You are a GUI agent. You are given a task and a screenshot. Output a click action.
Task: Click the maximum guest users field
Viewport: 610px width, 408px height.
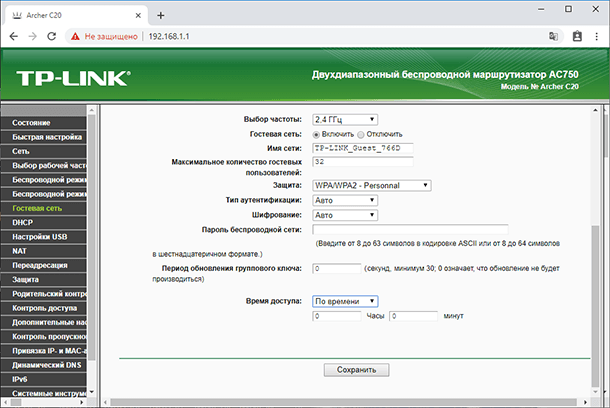[363, 162]
